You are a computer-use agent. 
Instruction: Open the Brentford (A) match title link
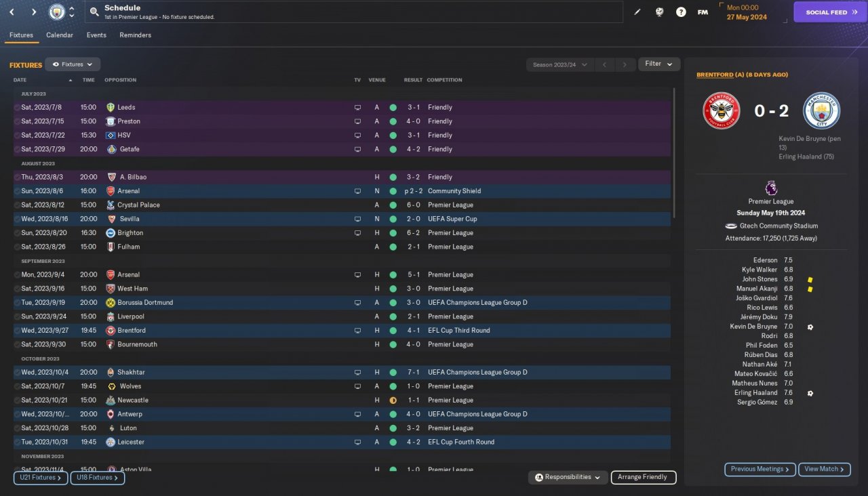tap(742, 75)
